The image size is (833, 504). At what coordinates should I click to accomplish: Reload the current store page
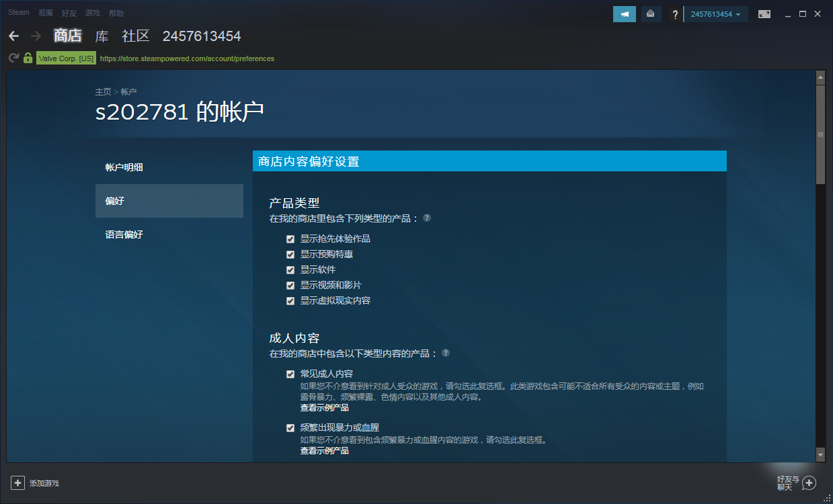pos(13,58)
